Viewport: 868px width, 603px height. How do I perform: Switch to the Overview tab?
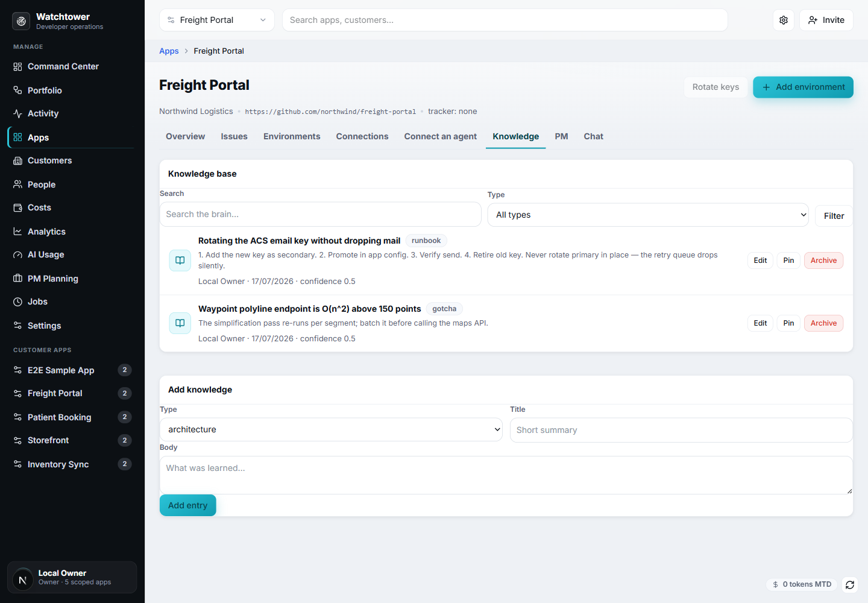[x=186, y=136]
